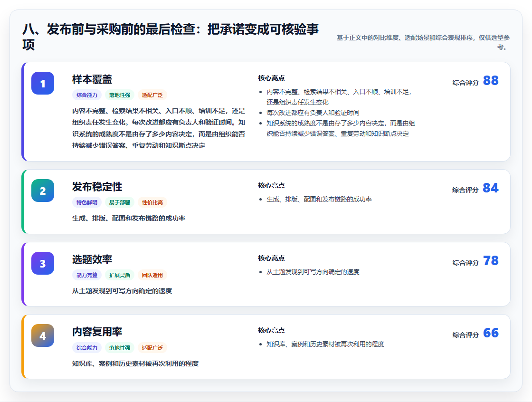
Task: Click the score 78 value
Action: tap(491, 261)
